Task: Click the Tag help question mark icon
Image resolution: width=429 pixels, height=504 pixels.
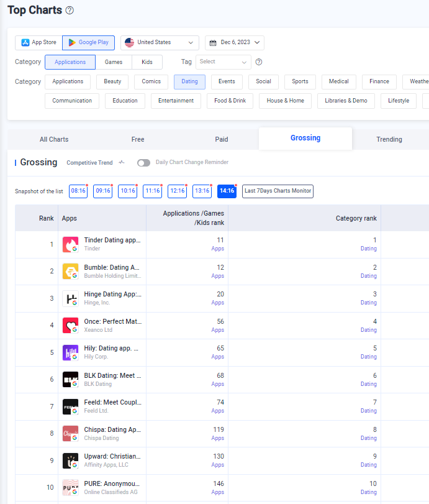Action: pyautogui.click(x=259, y=62)
